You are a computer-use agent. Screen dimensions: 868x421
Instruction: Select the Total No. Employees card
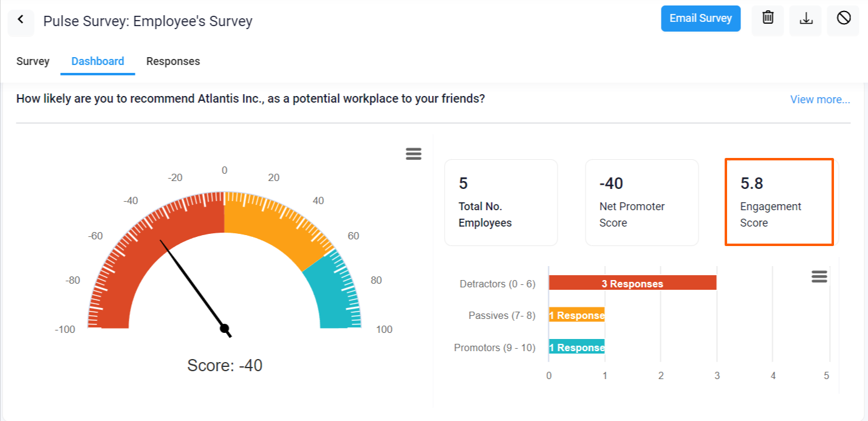pos(501,202)
